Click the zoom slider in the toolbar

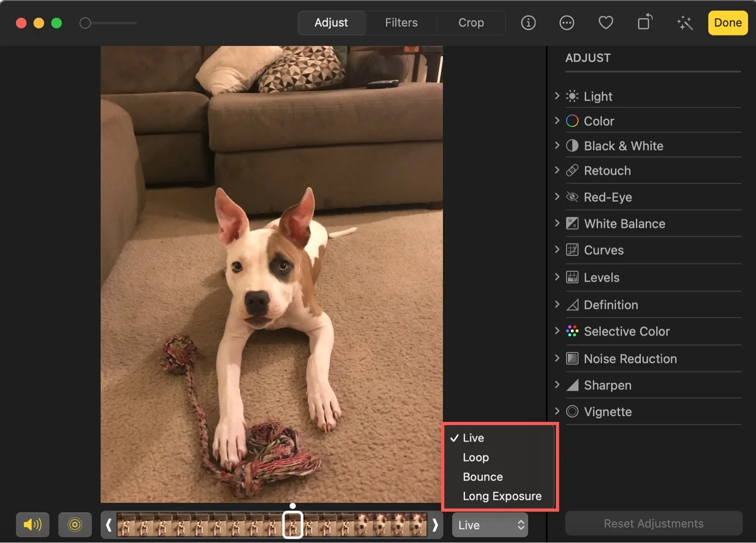pos(109,23)
